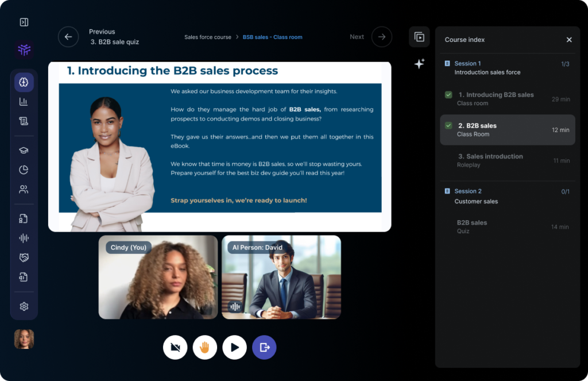Click the AI sparkle assistant icon
Viewport: 588px width, 381px height.
[x=419, y=63]
